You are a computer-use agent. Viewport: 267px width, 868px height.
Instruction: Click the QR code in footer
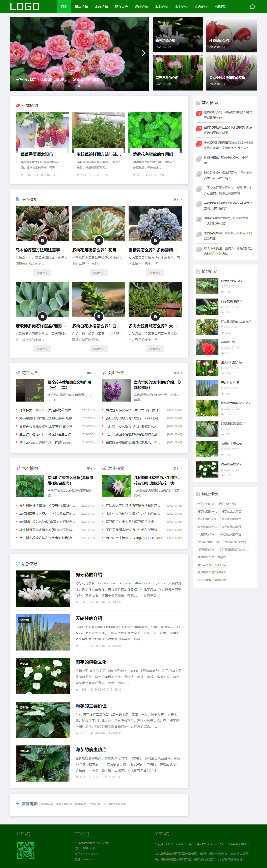[x=26, y=850]
